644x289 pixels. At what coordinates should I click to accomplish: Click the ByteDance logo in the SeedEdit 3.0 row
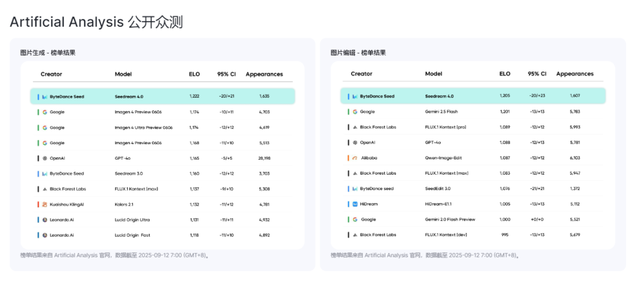(x=355, y=189)
